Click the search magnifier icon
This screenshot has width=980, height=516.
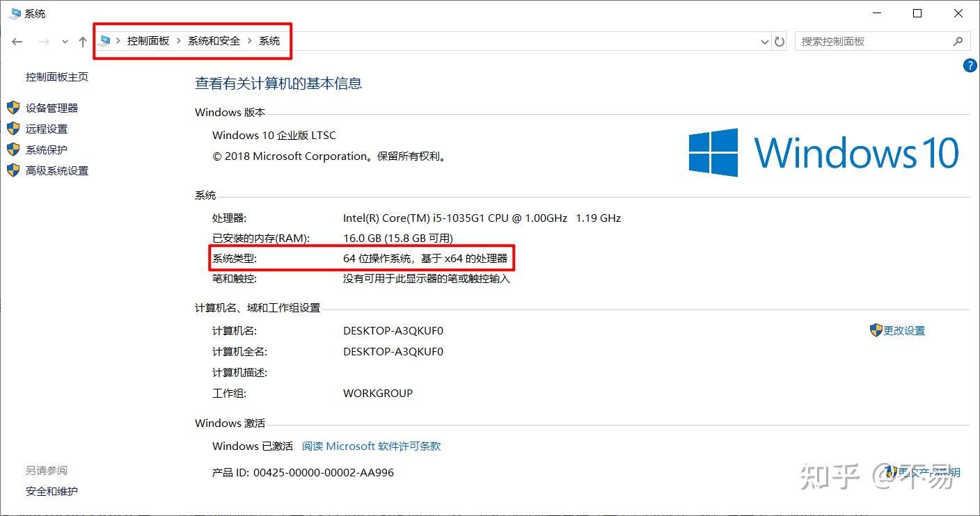pyautogui.click(x=958, y=42)
